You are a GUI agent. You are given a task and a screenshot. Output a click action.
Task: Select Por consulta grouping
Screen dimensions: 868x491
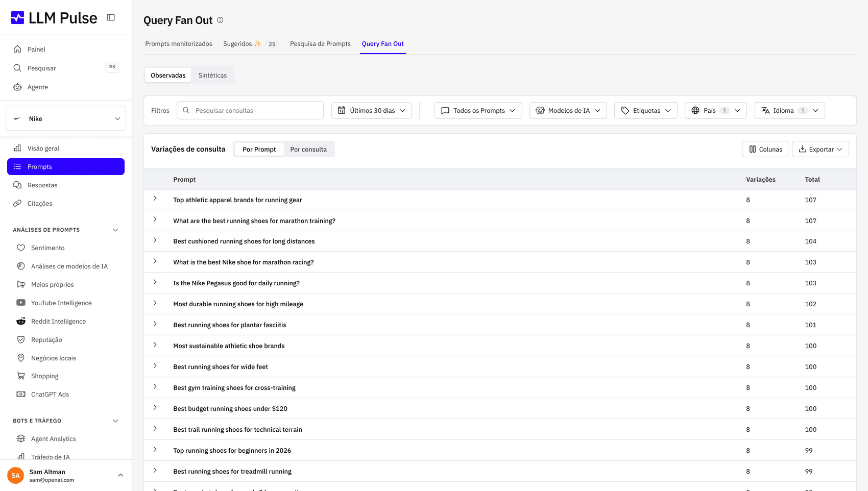coord(308,149)
